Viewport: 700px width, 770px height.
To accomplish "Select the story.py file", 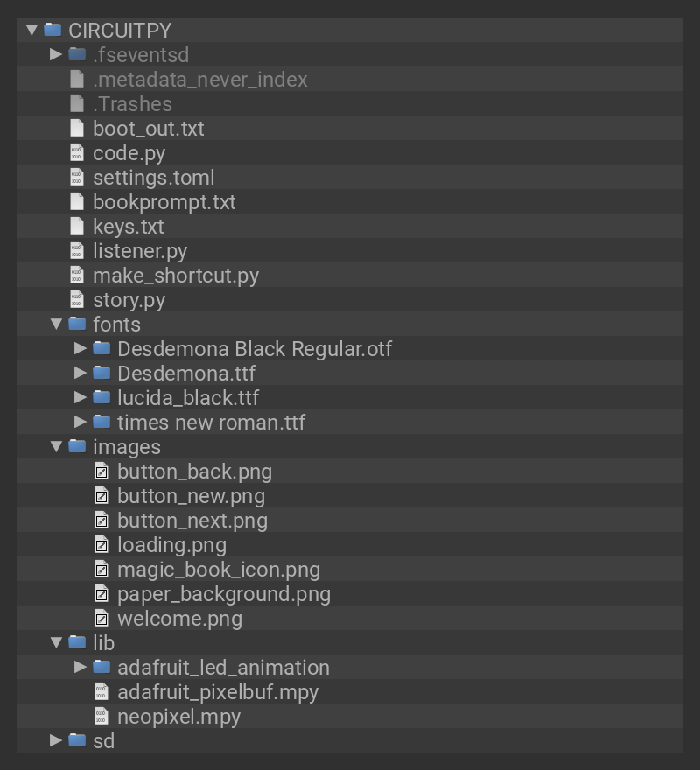I will [129, 299].
